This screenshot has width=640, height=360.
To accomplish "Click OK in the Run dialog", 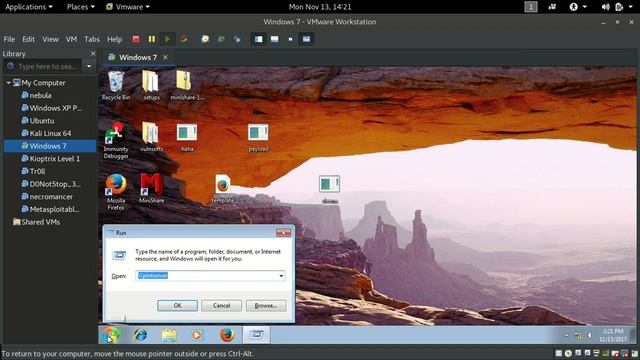I will pyautogui.click(x=177, y=305).
